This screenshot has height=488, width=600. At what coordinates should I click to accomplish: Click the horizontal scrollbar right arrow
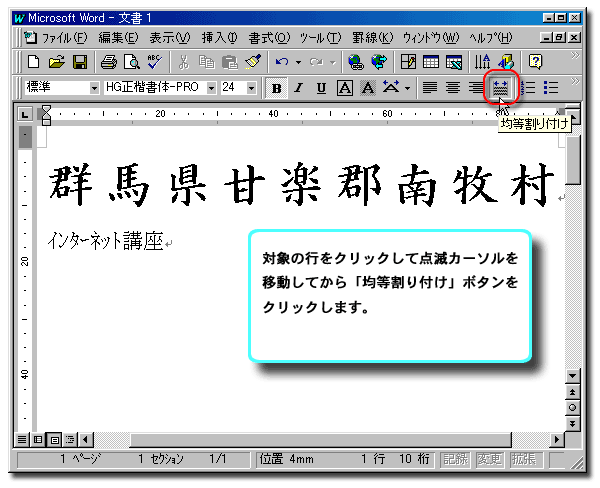(x=556, y=439)
